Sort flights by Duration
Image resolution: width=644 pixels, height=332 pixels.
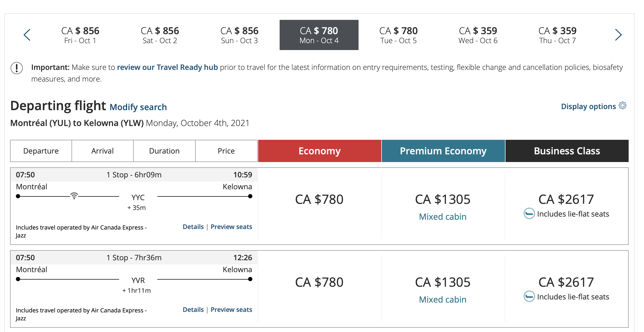pos(164,151)
